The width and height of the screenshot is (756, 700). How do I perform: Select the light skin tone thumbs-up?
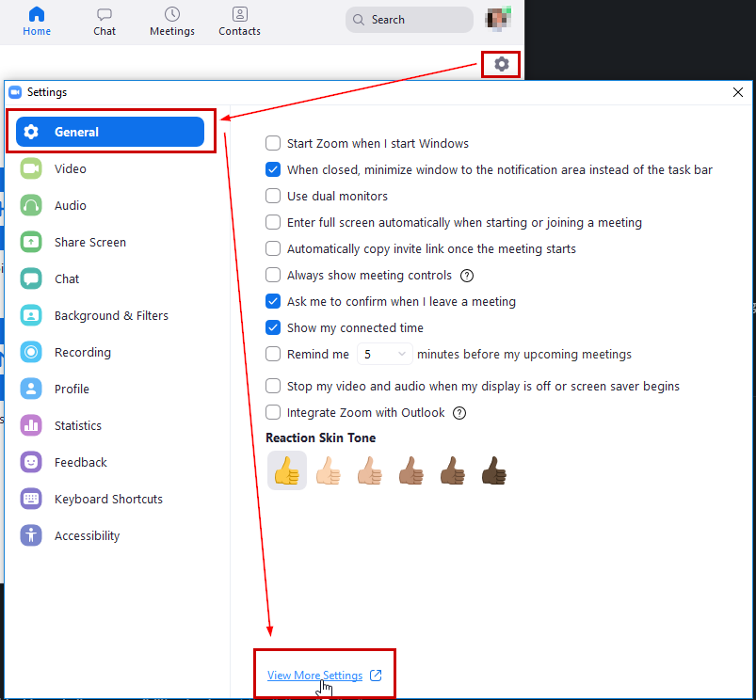point(329,470)
